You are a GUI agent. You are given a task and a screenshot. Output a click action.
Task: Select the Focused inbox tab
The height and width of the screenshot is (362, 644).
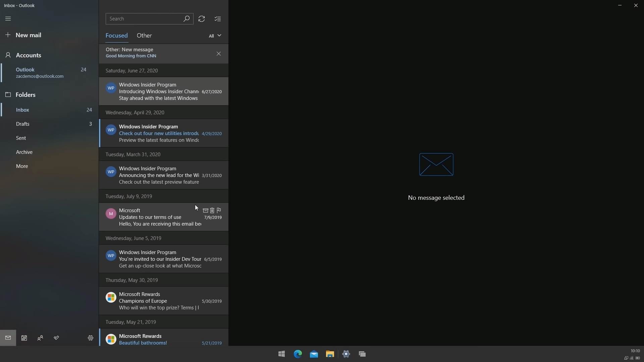pos(116,36)
